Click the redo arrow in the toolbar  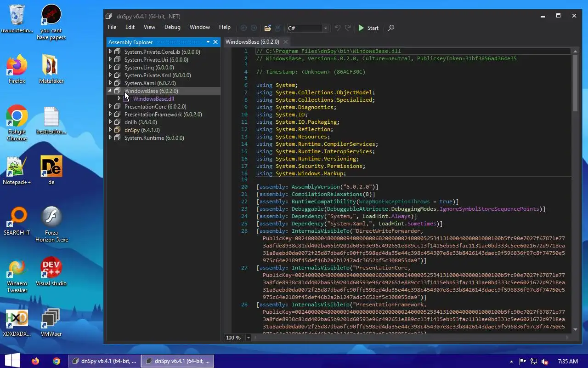[x=348, y=28]
